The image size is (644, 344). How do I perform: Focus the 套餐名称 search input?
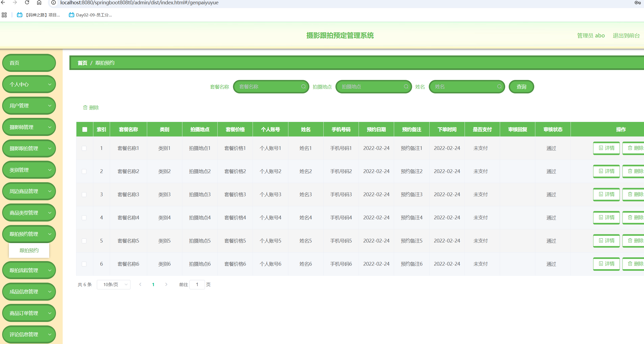(271, 87)
